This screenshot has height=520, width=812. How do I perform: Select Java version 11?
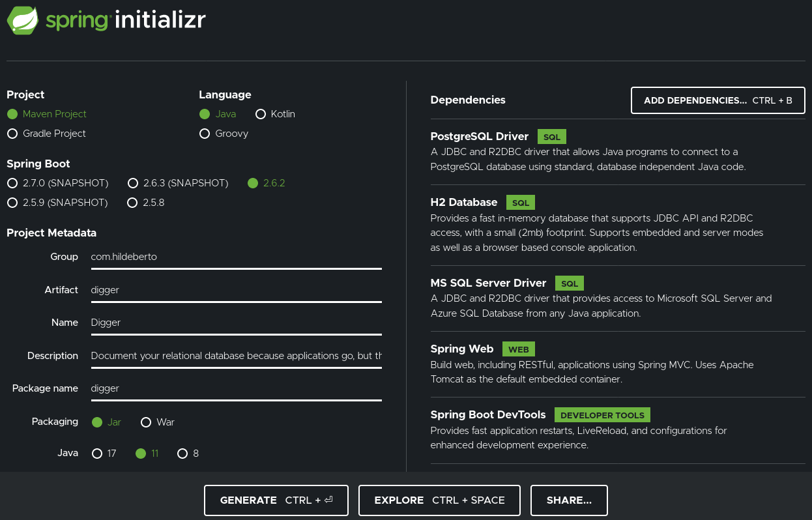pos(147,454)
